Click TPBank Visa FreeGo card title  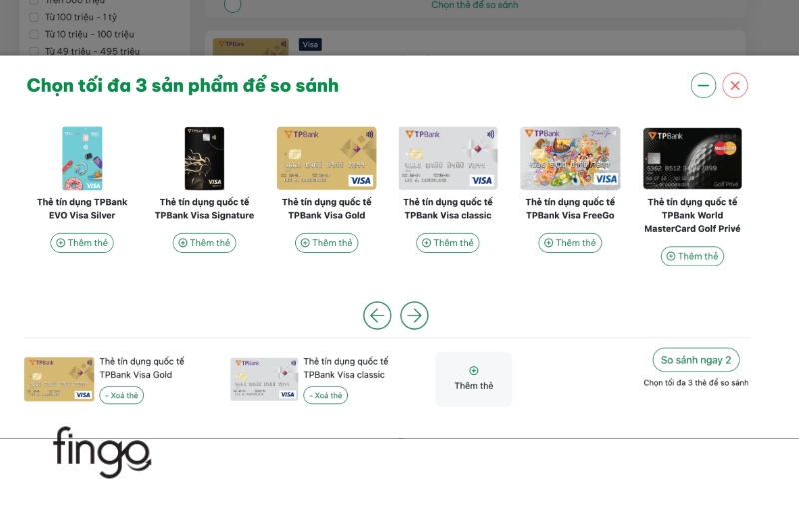(570, 209)
